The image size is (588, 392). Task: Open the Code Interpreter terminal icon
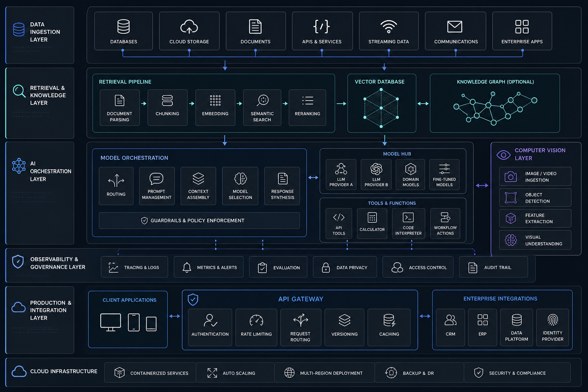point(408,217)
